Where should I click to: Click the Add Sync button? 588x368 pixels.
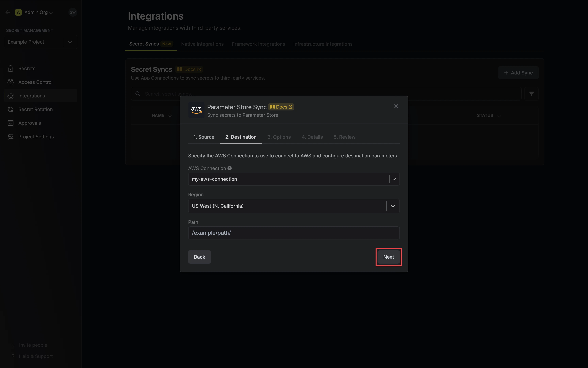[x=518, y=73]
